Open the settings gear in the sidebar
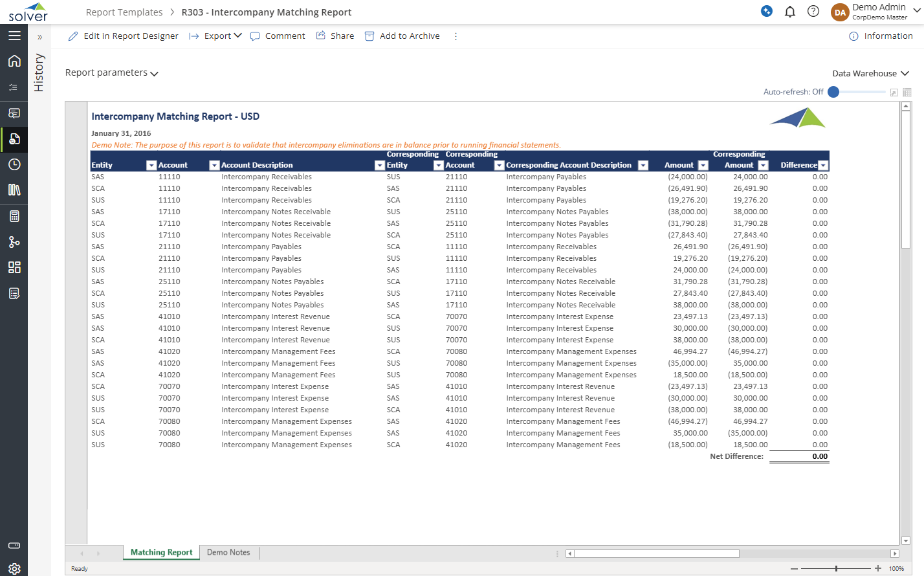 (x=14, y=568)
